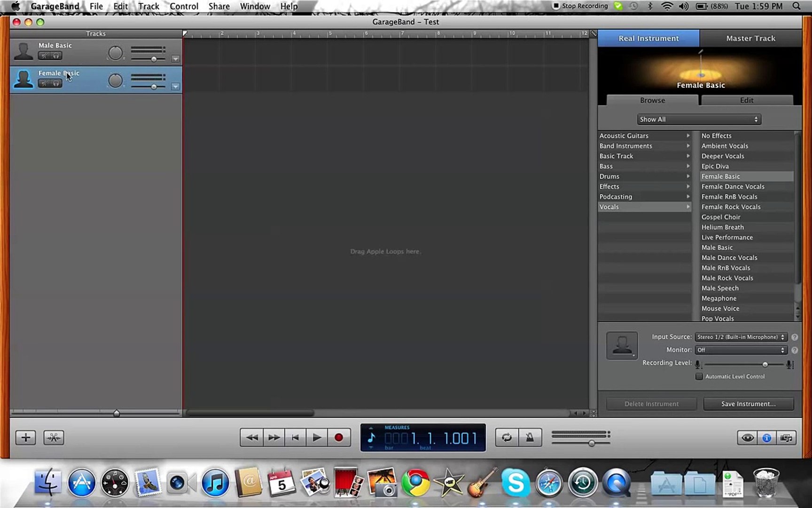Viewport: 812px width, 508px height.
Task: Open GarageBand guitar icon in the Dock
Action: click(483, 483)
